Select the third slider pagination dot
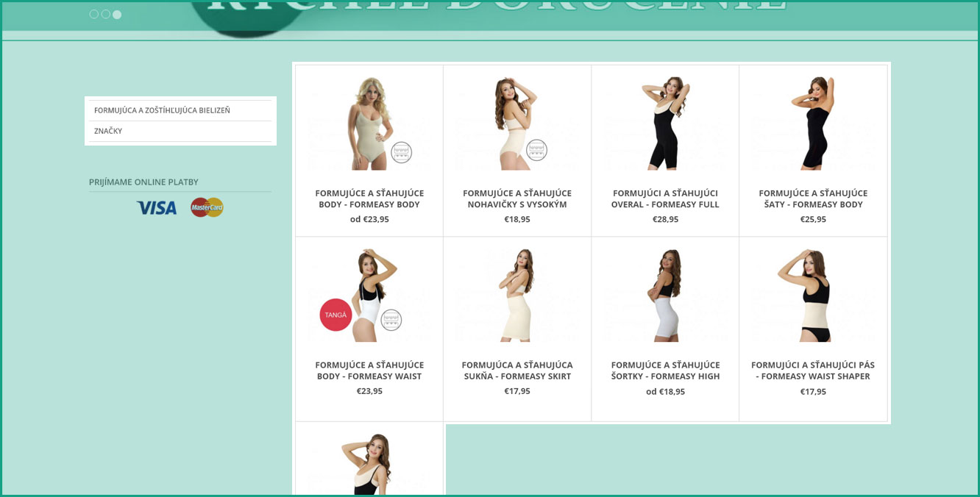Image resolution: width=980 pixels, height=497 pixels. 117,14
